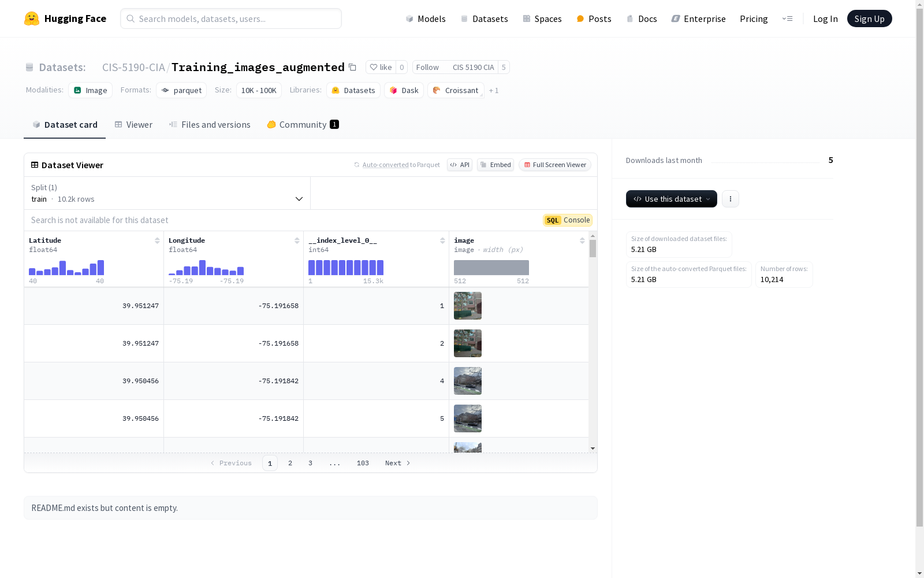Click the follower count 5 badge
The height and width of the screenshot is (578, 924).
(x=504, y=67)
